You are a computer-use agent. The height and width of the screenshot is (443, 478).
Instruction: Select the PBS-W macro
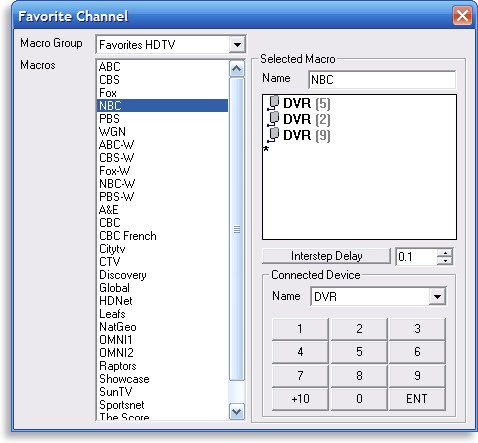(162, 197)
